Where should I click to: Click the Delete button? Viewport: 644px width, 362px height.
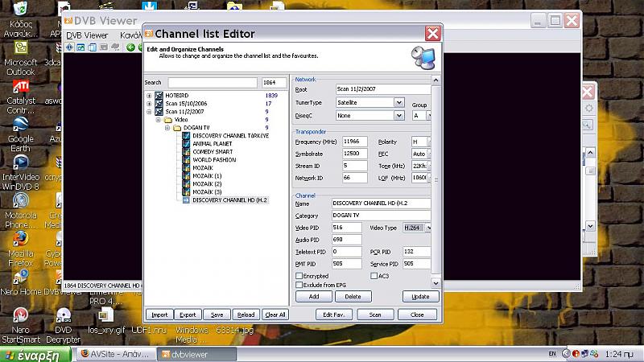tap(353, 296)
